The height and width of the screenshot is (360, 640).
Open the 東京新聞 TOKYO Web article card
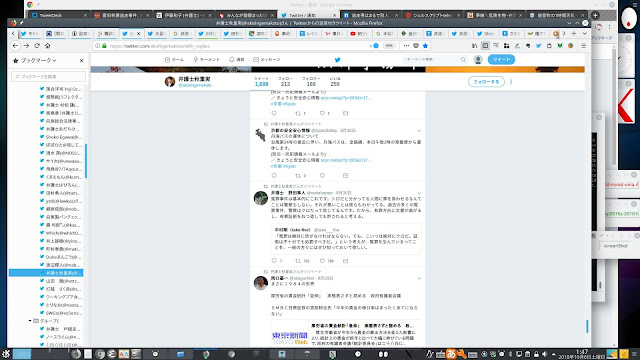pos(346,334)
